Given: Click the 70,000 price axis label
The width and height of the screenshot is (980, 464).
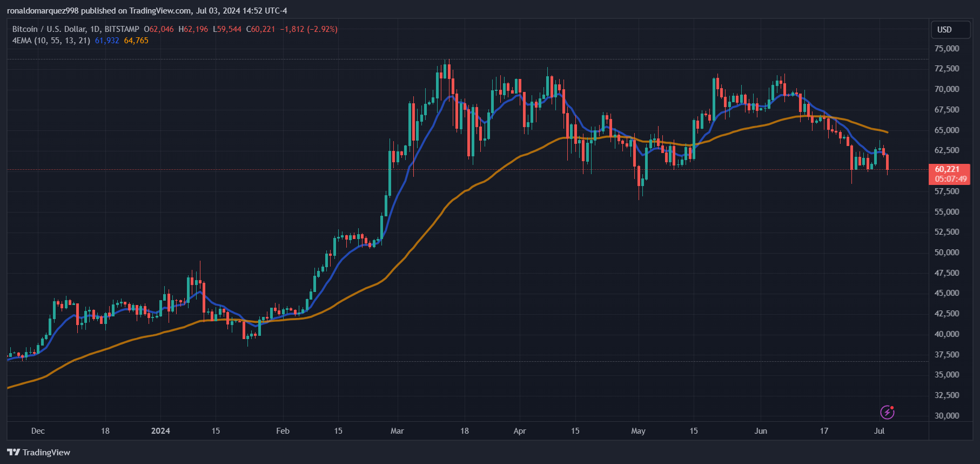Looking at the screenshot, I should click(x=947, y=89).
